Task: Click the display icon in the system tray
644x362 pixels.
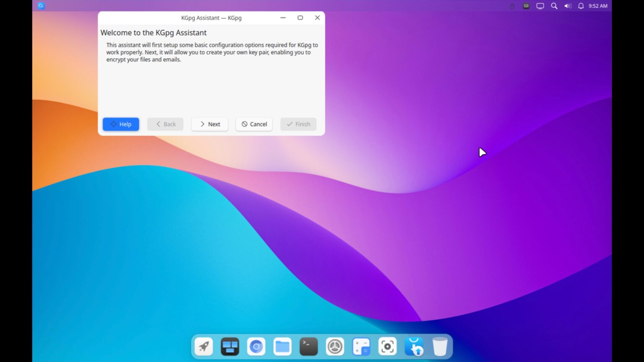Action: (540, 5)
